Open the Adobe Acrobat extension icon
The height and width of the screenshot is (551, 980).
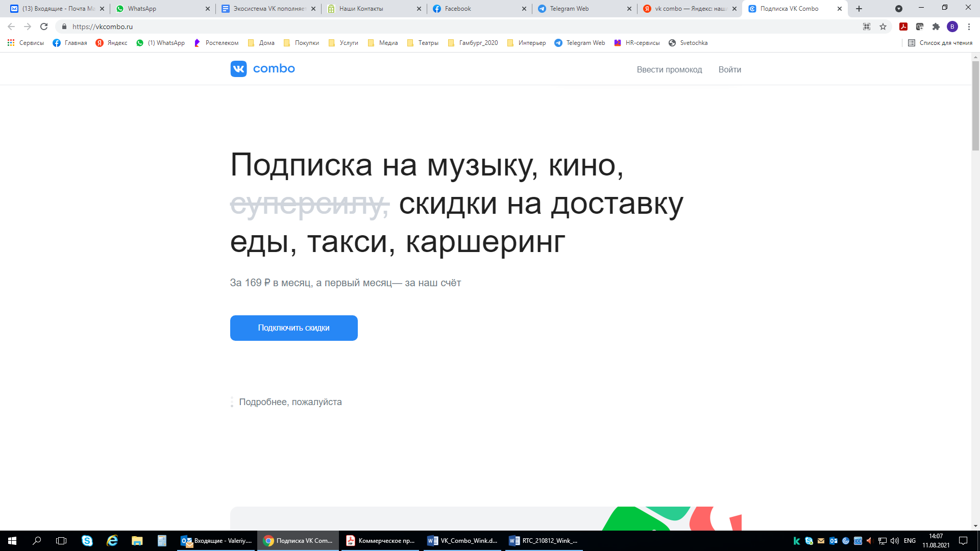903,26
